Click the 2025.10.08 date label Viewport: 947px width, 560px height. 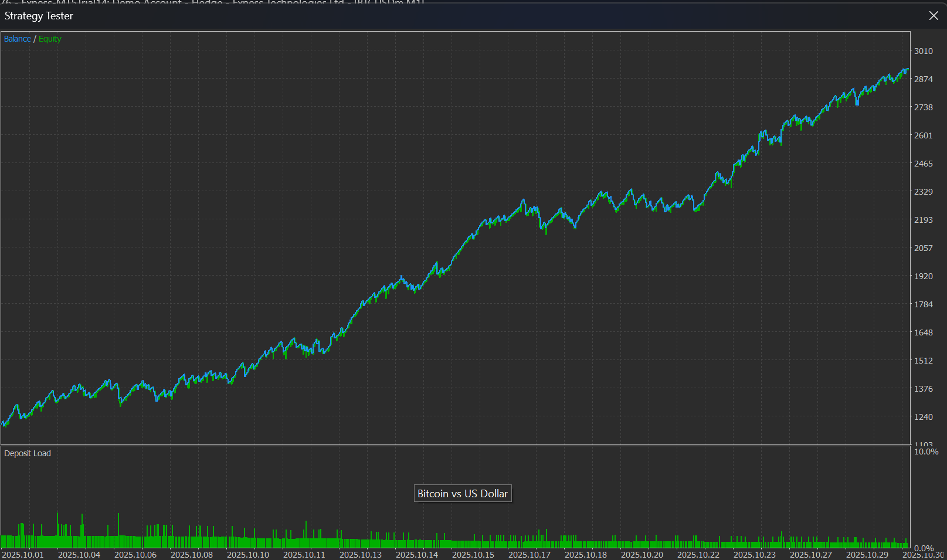(x=192, y=555)
